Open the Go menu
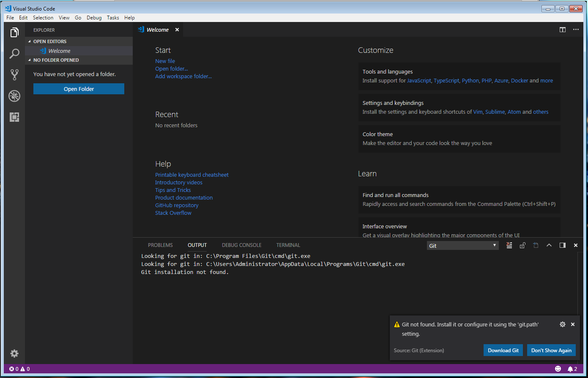The image size is (588, 378). click(78, 18)
